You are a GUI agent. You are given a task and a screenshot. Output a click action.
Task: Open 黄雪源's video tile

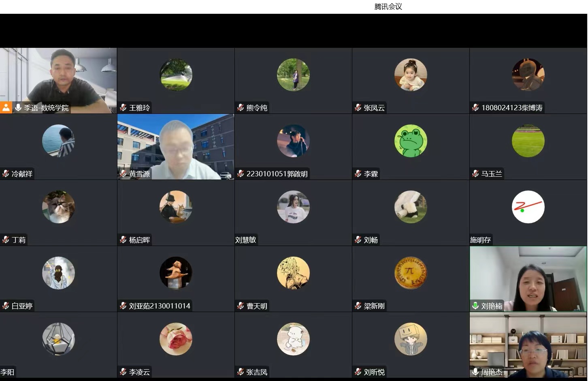point(176,146)
